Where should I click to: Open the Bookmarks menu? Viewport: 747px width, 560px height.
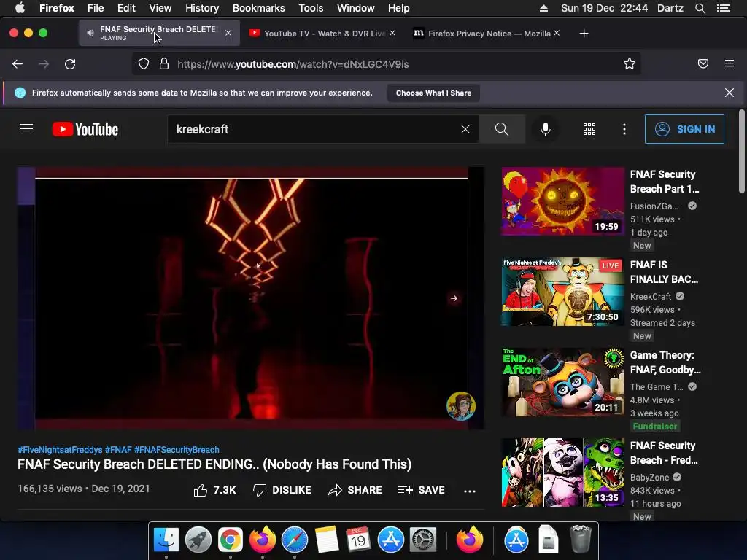[x=259, y=8]
